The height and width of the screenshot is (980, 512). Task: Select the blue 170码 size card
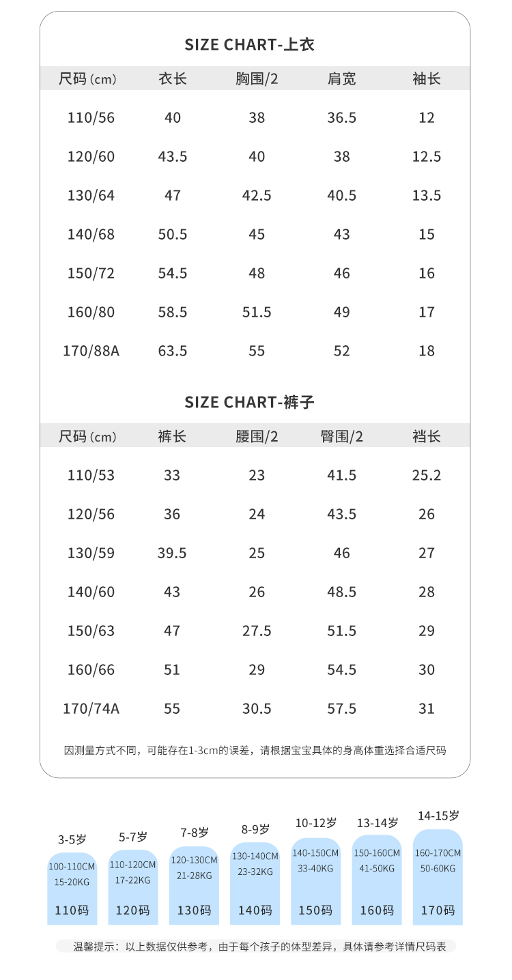click(x=438, y=878)
